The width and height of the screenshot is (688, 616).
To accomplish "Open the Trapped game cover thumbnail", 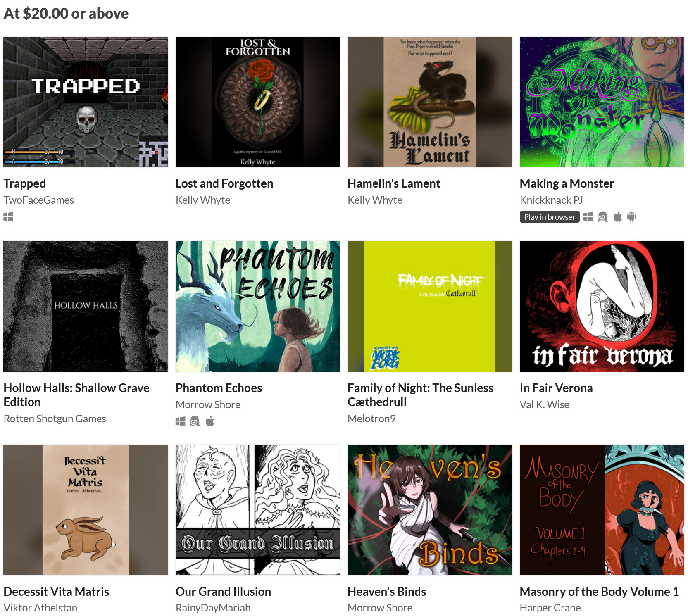I will click(86, 102).
